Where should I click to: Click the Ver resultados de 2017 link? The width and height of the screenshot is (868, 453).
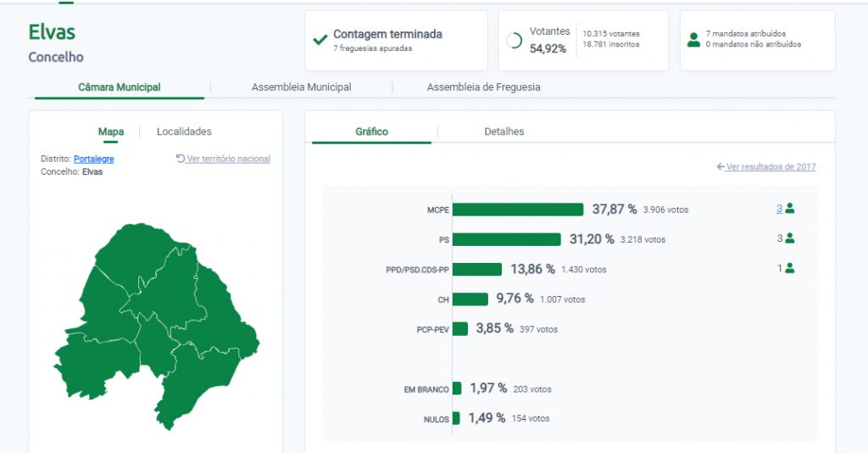pyautogui.click(x=771, y=167)
